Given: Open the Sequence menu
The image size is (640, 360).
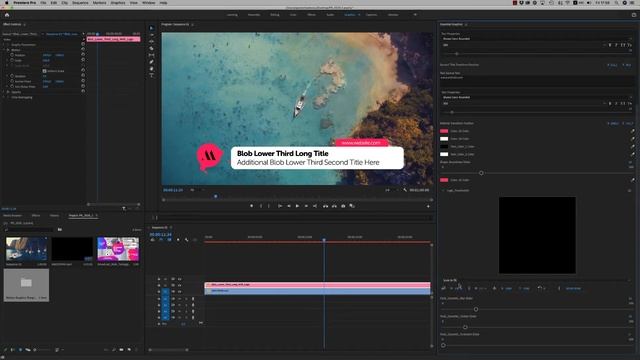Looking at the screenshot, I should click(x=80, y=2).
